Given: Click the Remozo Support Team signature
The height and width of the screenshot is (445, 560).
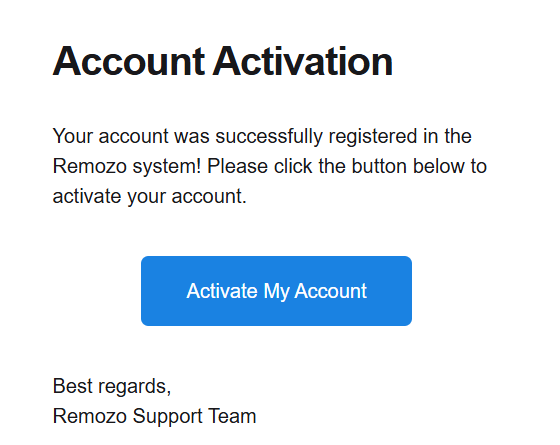Looking at the screenshot, I should coord(154,416).
